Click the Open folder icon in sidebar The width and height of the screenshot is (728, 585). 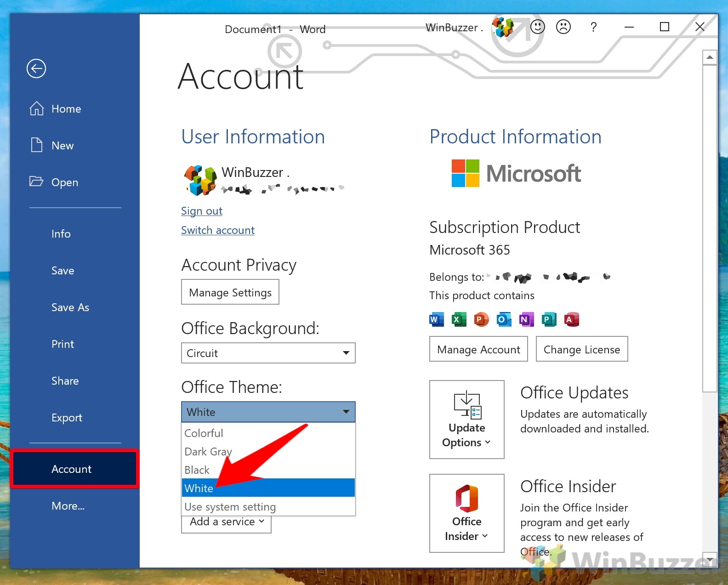point(36,181)
